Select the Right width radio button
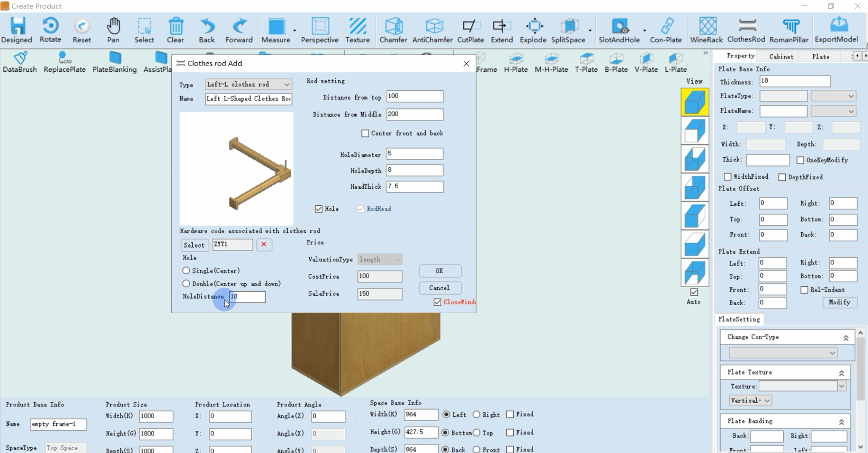868x453 pixels. (477, 414)
